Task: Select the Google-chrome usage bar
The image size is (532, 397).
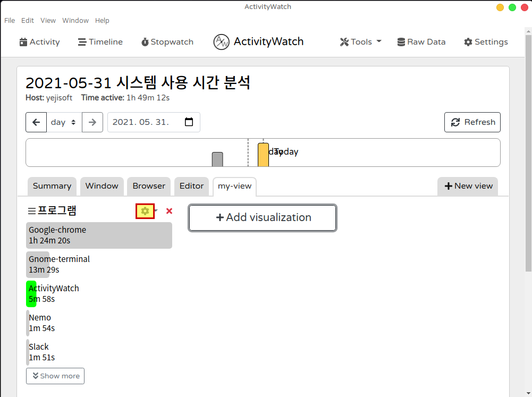Action: [99, 235]
